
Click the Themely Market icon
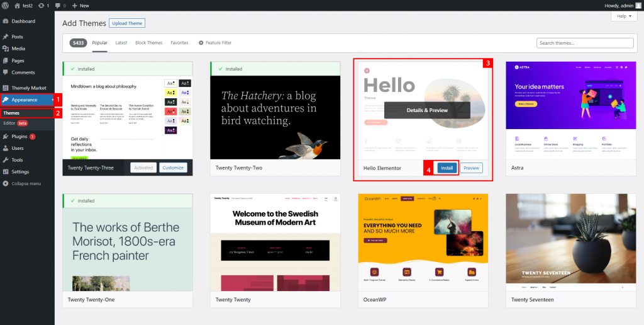(6, 88)
